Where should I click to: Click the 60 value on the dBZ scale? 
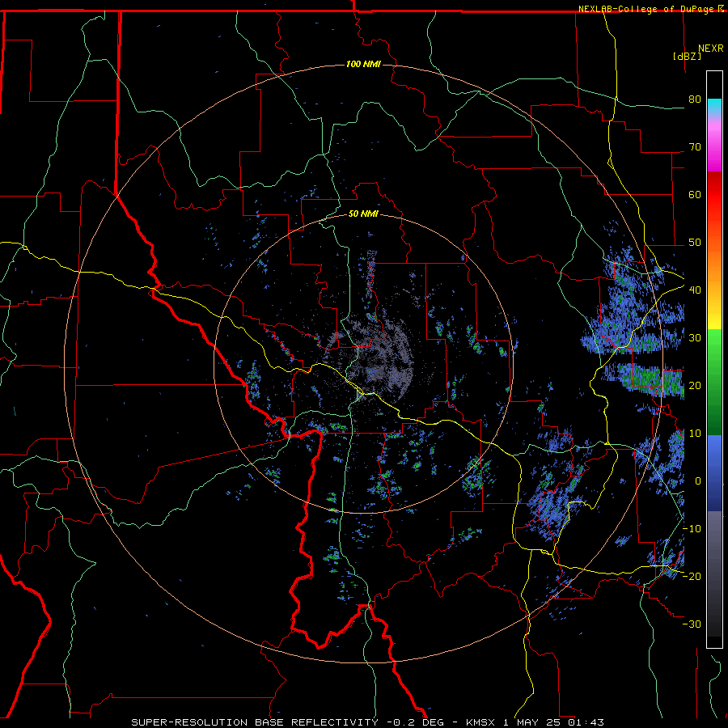click(695, 194)
